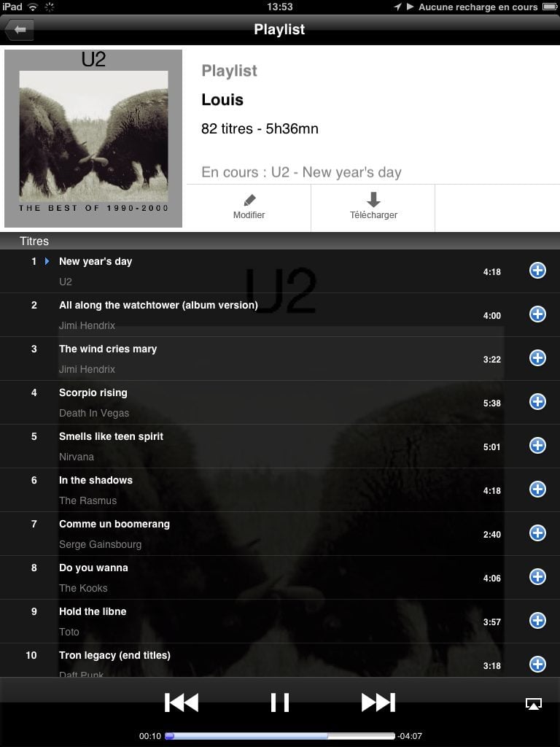Skip to the next track

pos(378,703)
